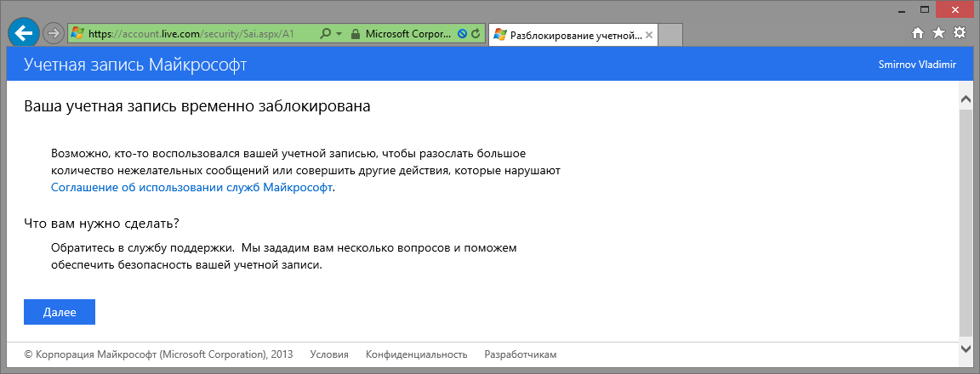This screenshot has height=374, width=980.
Task: Open Favorites with the star icon
Action: pyautogui.click(x=938, y=33)
